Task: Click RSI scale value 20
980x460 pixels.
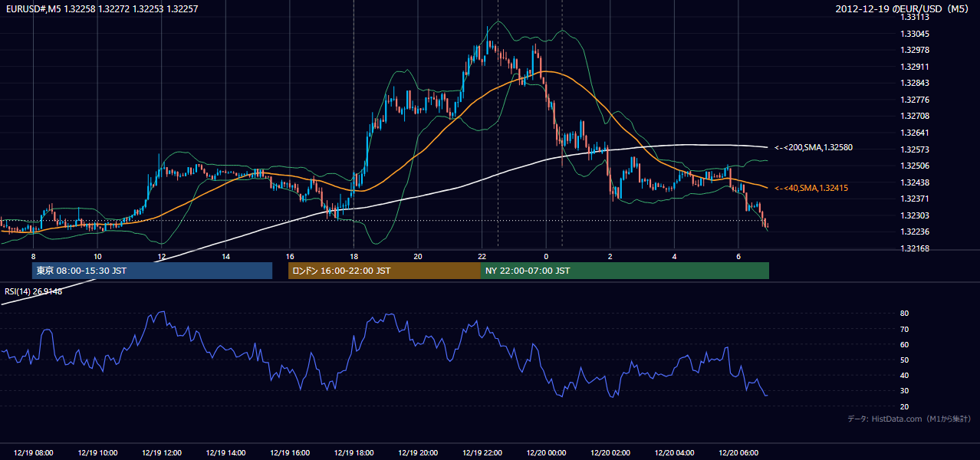Action: click(904, 406)
